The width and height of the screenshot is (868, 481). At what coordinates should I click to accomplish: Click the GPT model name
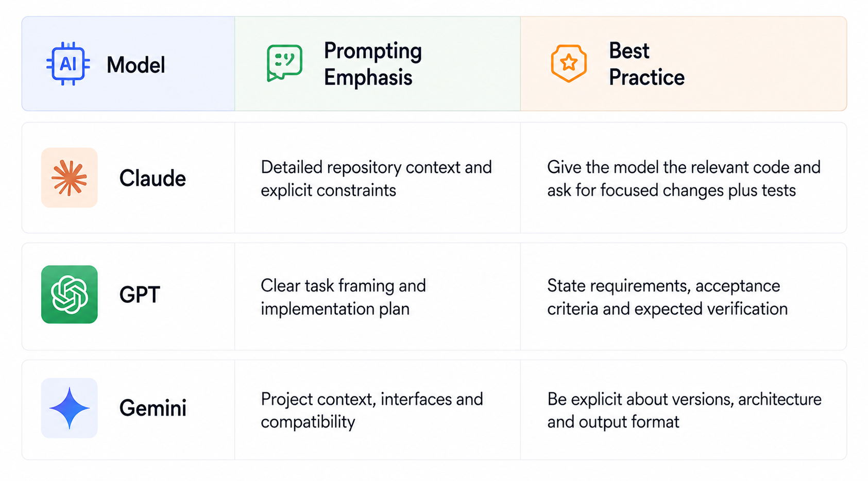click(140, 295)
